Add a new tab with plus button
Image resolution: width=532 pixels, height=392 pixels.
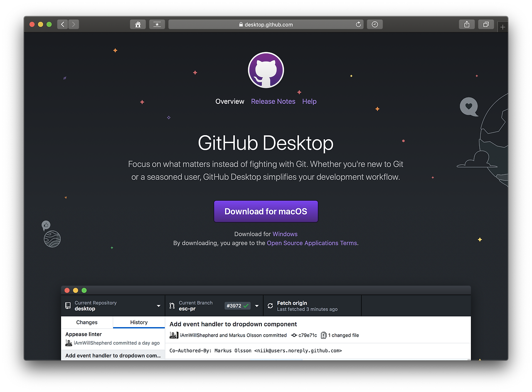(x=502, y=27)
